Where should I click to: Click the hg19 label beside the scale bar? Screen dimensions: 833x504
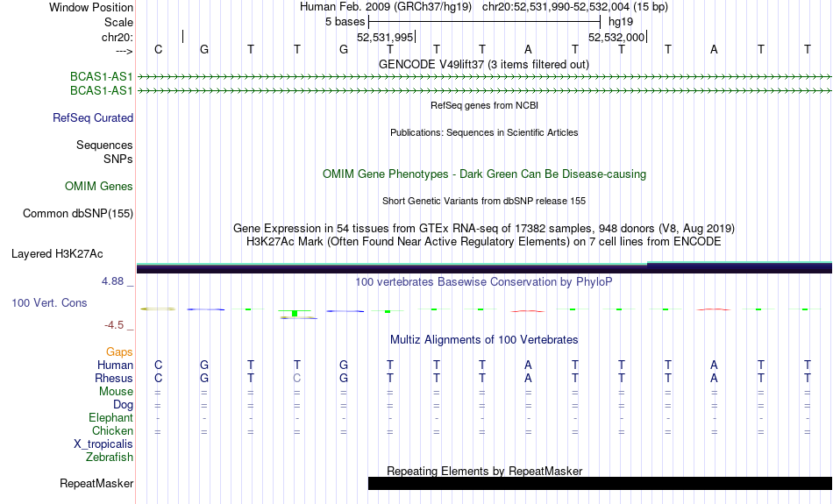click(621, 22)
